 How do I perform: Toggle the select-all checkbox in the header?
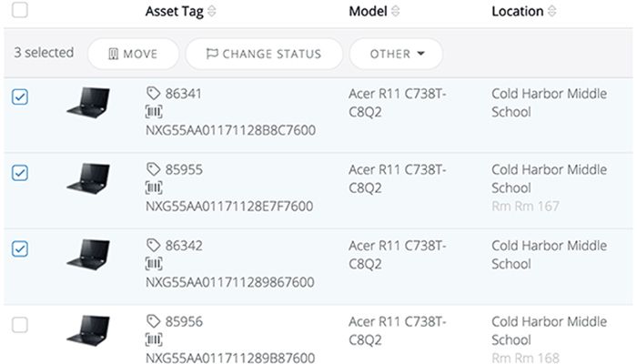pyautogui.click(x=20, y=11)
